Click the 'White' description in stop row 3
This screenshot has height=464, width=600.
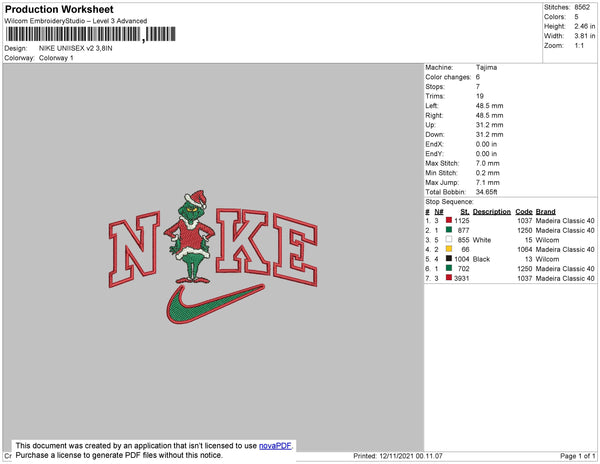(482, 240)
